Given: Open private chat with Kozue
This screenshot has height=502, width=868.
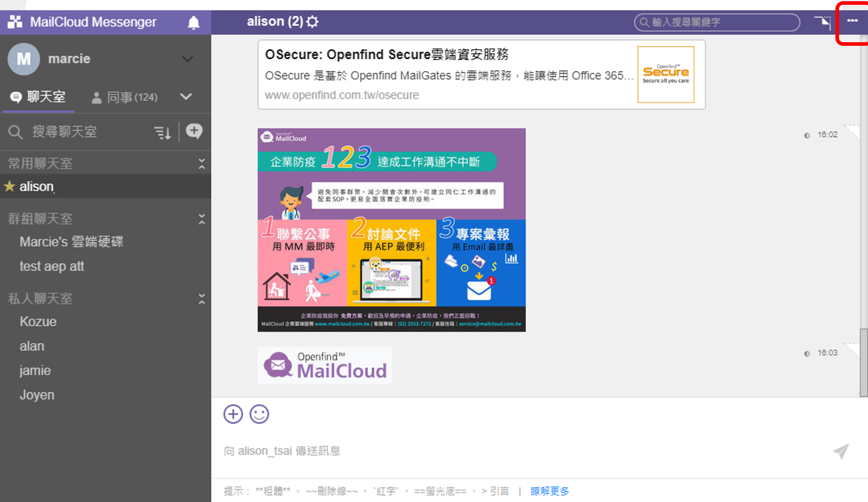Looking at the screenshot, I should pos(38,322).
